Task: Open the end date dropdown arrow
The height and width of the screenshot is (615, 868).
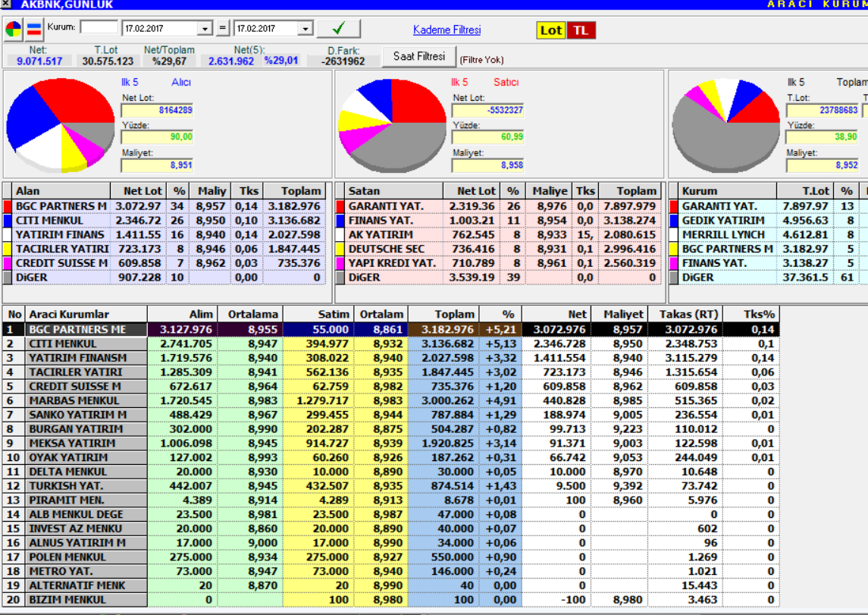Action: (306, 29)
